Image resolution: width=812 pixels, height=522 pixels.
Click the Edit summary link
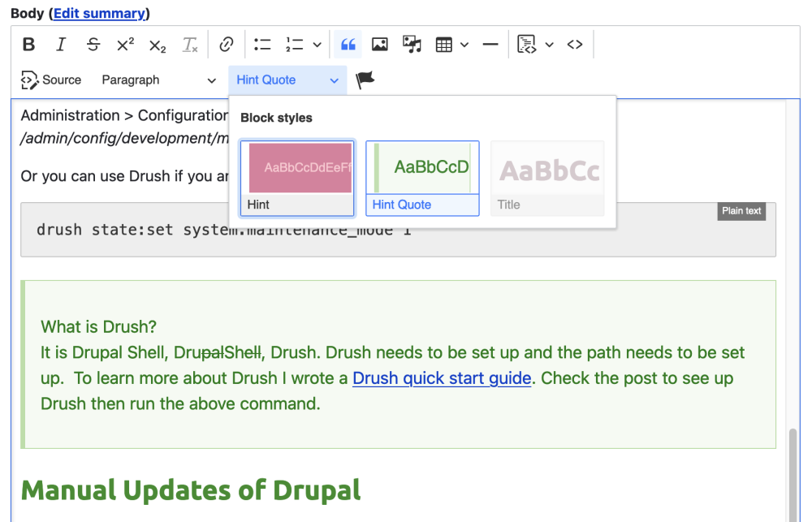(x=99, y=14)
